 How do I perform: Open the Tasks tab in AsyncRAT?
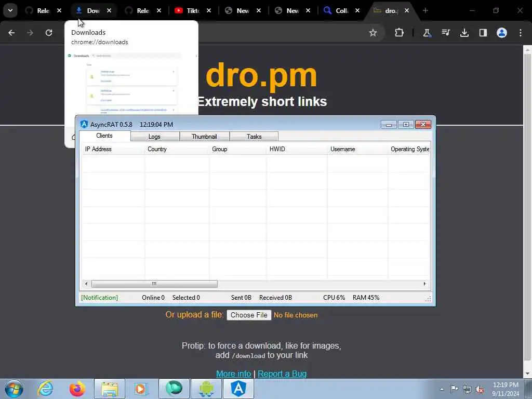coord(254,137)
